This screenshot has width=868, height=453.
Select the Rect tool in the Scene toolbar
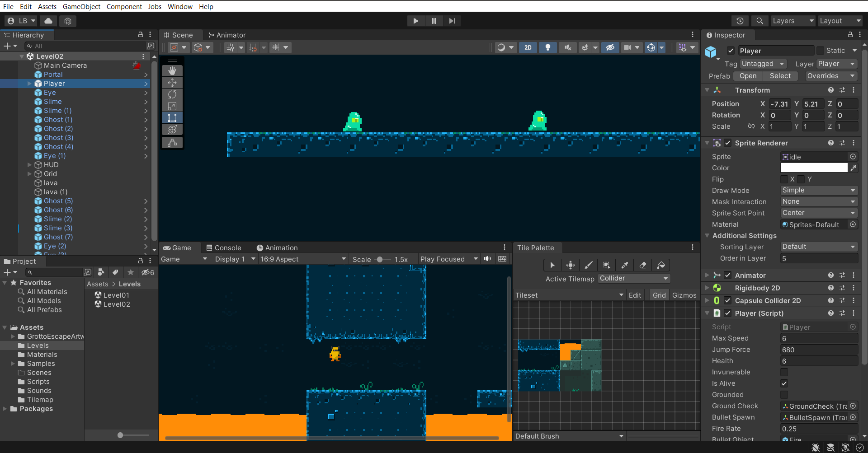tap(172, 117)
